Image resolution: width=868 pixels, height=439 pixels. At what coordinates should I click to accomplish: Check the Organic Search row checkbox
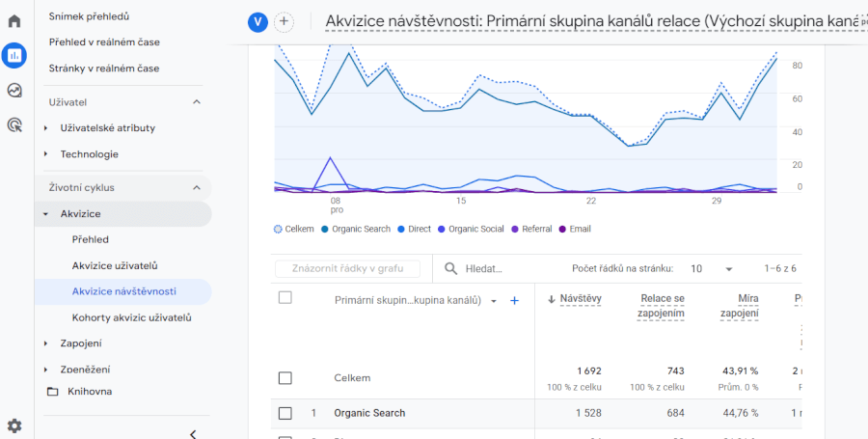click(x=285, y=413)
